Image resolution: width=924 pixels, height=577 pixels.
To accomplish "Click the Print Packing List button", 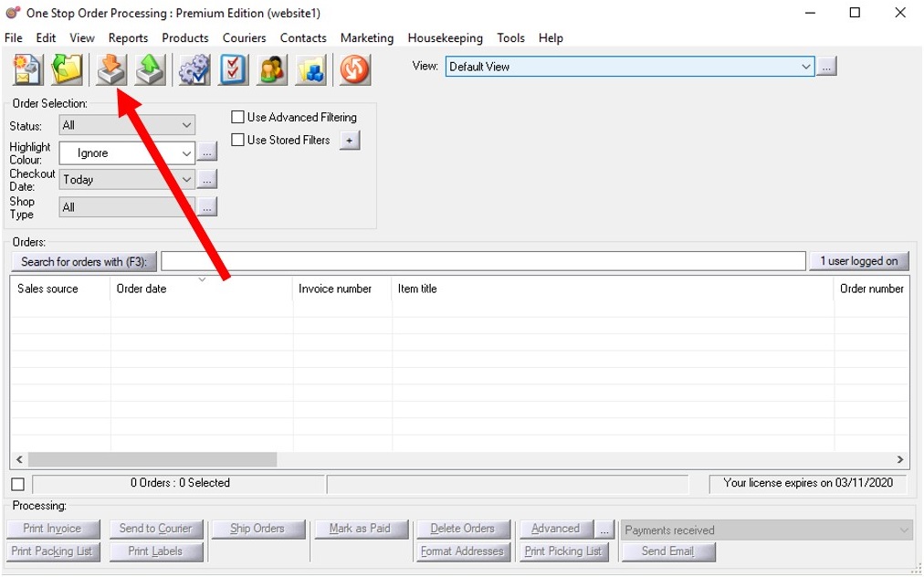I will [x=53, y=551].
